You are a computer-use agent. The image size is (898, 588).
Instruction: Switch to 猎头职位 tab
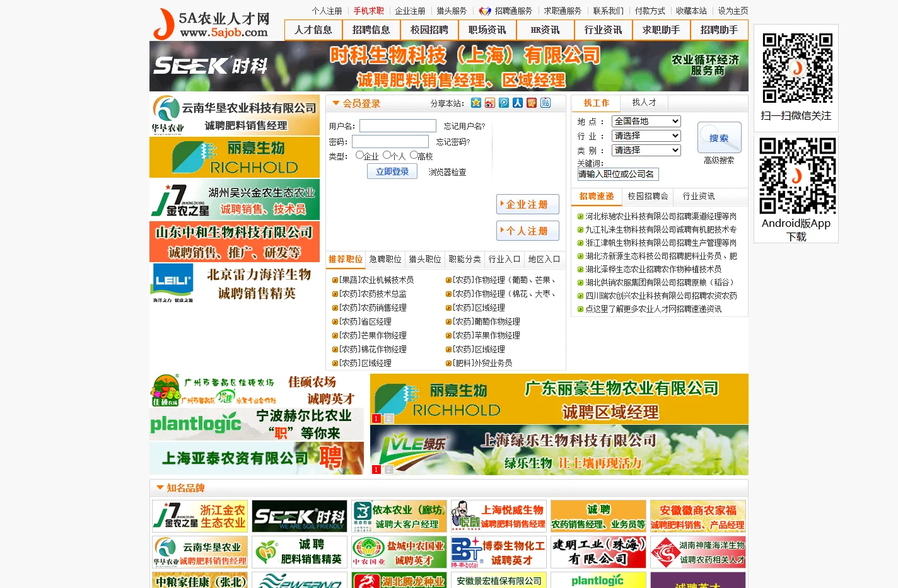tap(425, 259)
